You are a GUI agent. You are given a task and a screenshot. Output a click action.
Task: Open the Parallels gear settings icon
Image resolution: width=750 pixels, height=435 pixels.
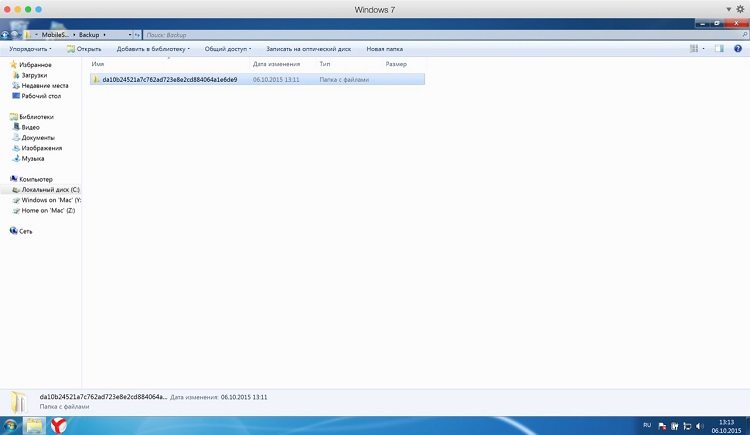(x=740, y=9)
